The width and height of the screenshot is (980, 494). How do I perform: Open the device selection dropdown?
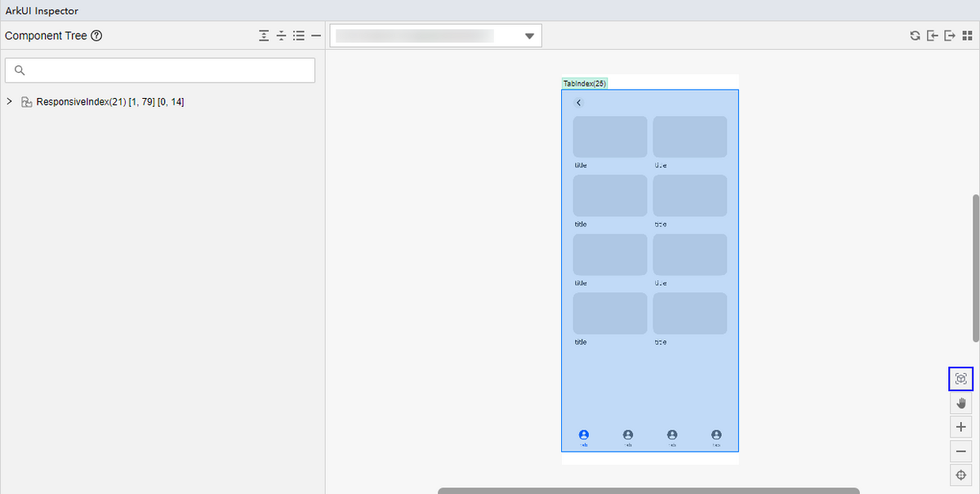click(435, 36)
